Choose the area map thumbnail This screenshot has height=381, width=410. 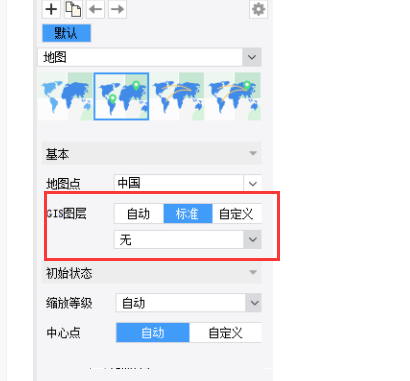tap(65, 96)
